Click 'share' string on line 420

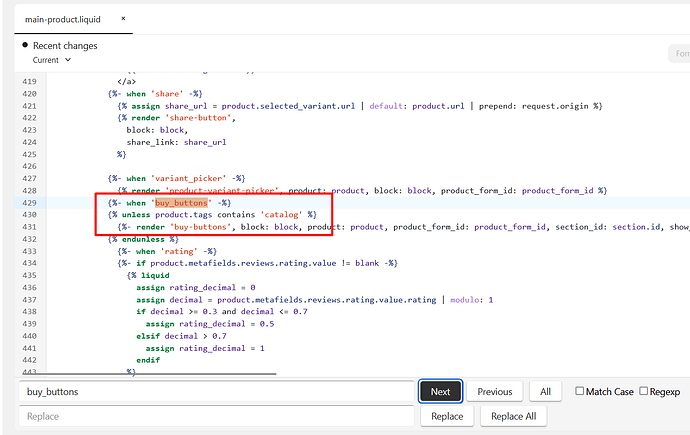pyautogui.click(x=167, y=94)
